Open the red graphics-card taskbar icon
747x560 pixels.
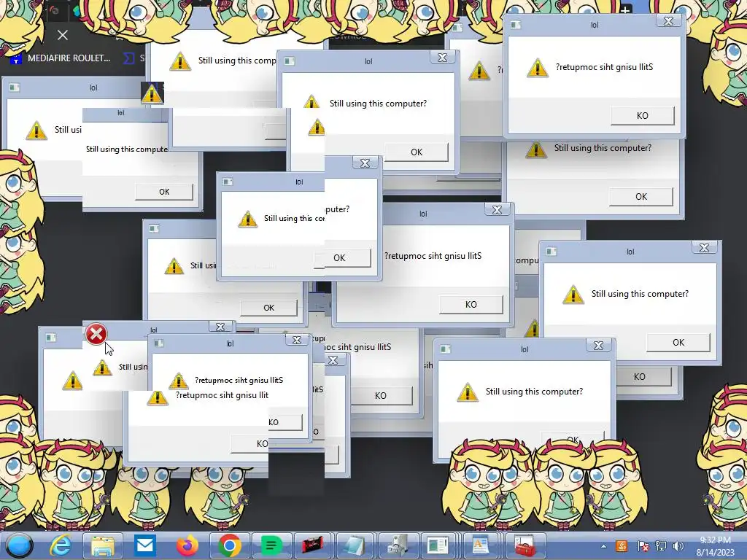click(312, 545)
